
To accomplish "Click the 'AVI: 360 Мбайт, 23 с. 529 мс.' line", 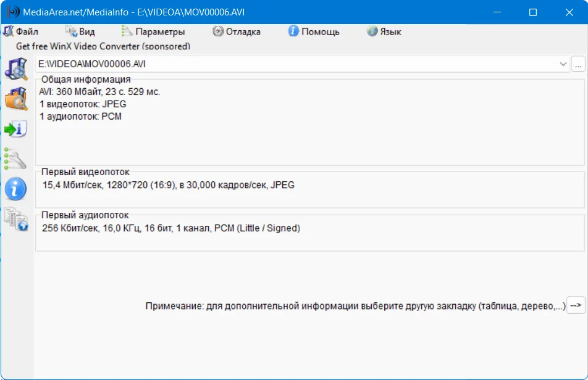I will tap(99, 92).
